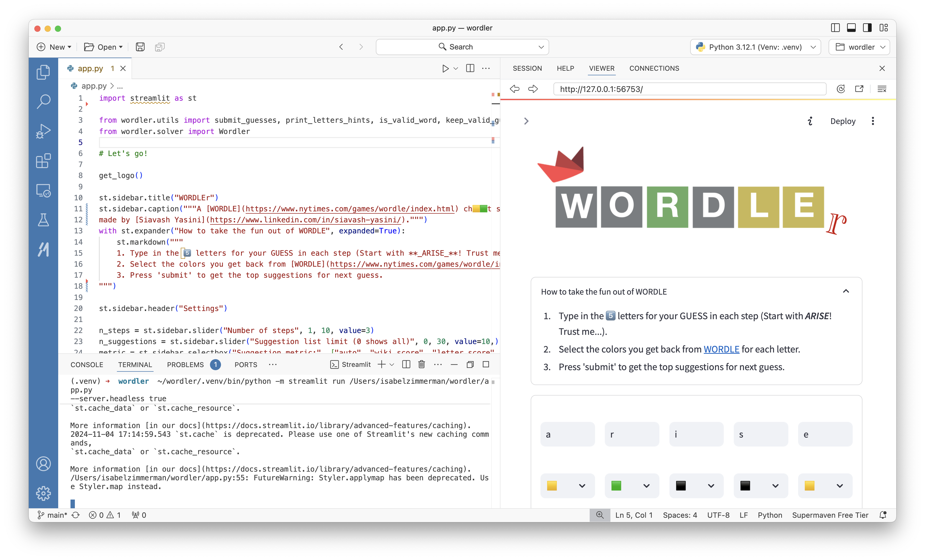Kill terminal with the trash icon
This screenshot has height=560, width=925.
[x=421, y=365]
